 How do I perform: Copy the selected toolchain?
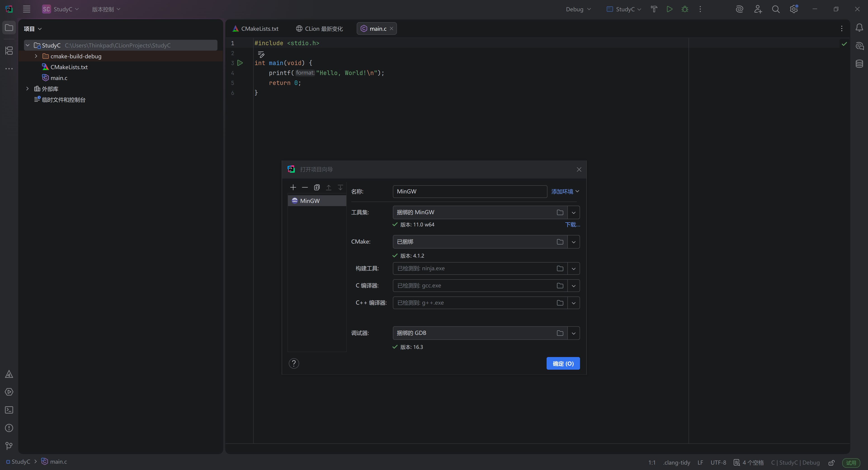click(317, 187)
